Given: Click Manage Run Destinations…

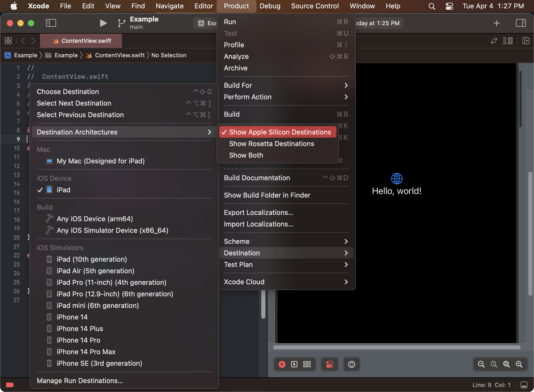Looking at the screenshot, I should [x=124, y=381].
